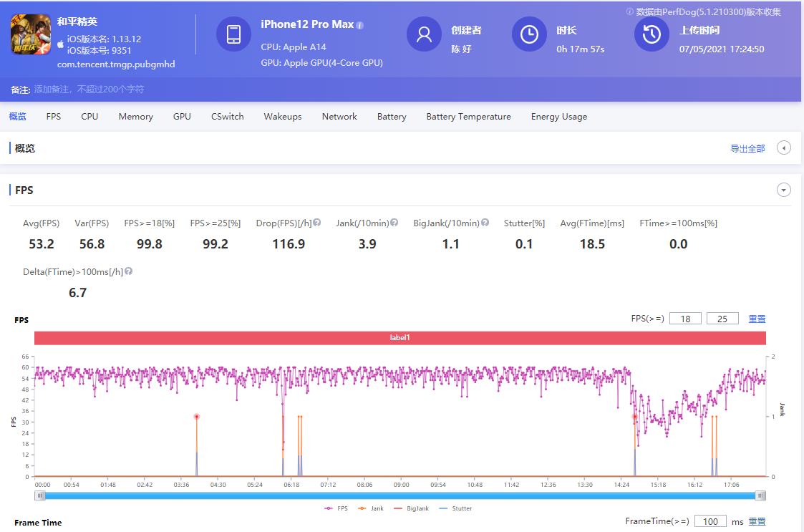Click the 导出全部 export all link
Image resolution: width=804 pixels, height=532 pixels.
point(747,148)
